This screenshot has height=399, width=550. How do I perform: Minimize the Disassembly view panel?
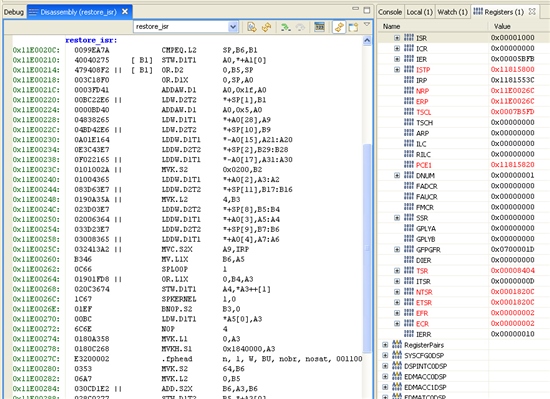(355, 9)
